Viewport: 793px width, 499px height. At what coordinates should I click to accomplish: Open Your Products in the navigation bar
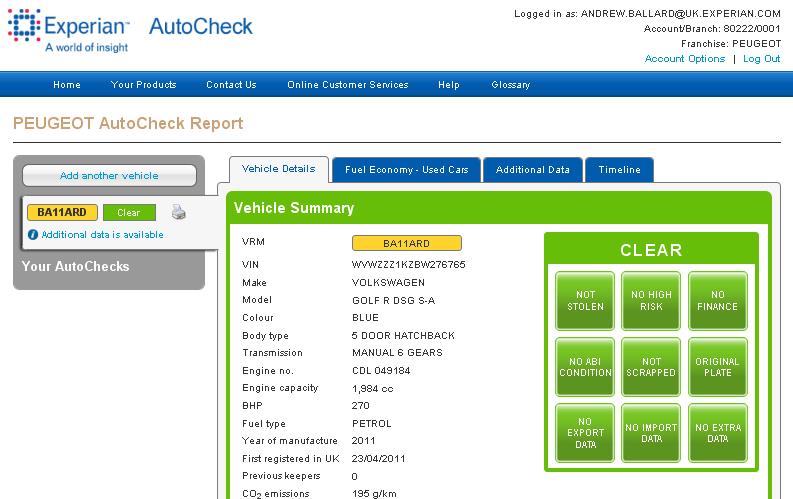[144, 84]
